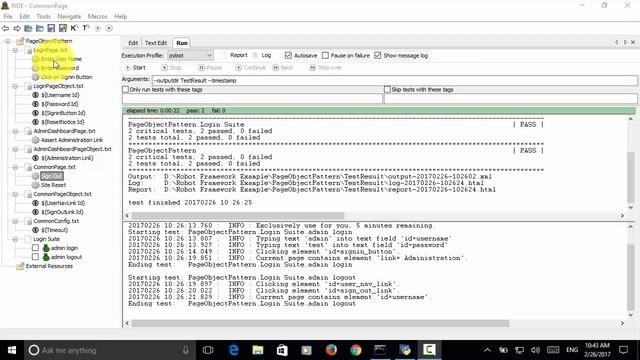Screen dimensions: 640x360
Task: Enable Only run tests with these tags
Action: point(125,89)
